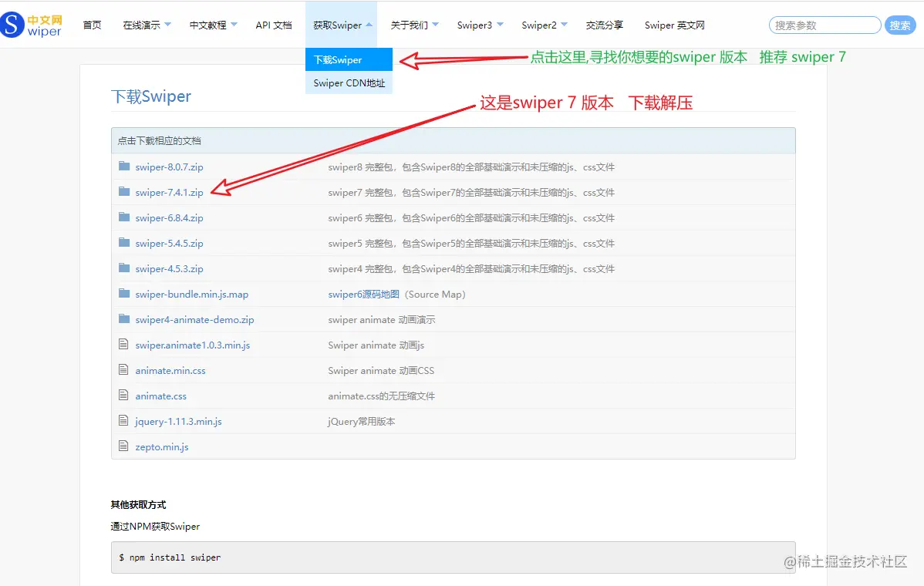Open animate.min.css file link
Image resolution: width=924 pixels, height=586 pixels.
pos(170,370)
